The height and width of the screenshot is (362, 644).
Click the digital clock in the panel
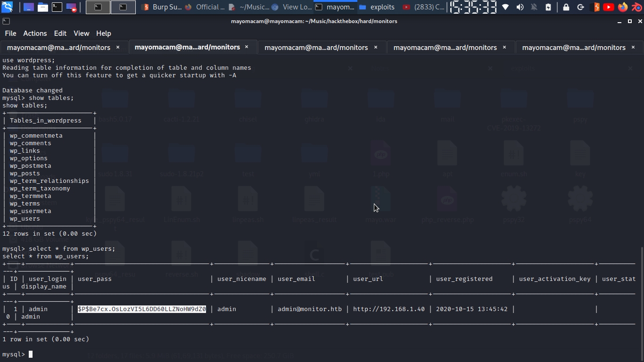pos(473,7)
